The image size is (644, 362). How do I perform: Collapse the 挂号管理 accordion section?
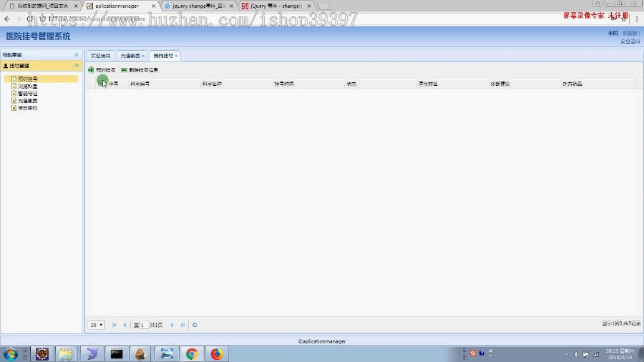point(77,66)
